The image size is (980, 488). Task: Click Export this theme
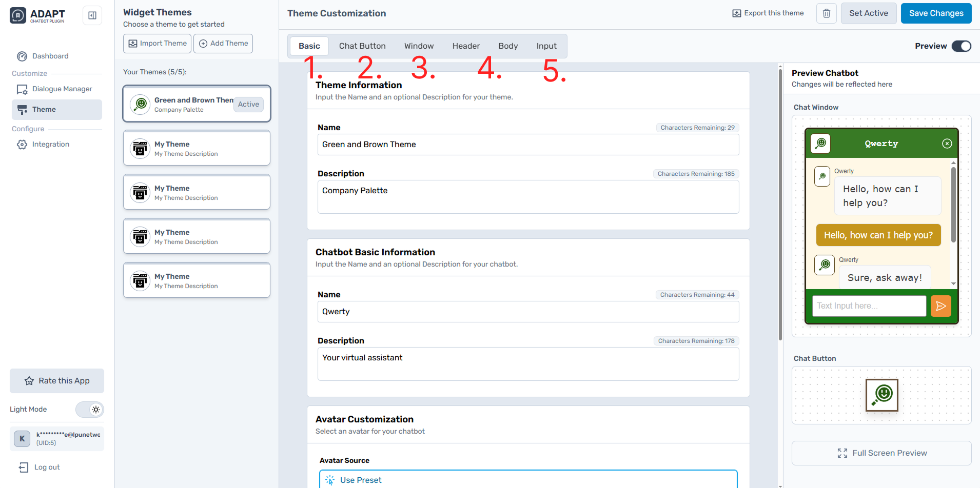click(x=768, y=13)
